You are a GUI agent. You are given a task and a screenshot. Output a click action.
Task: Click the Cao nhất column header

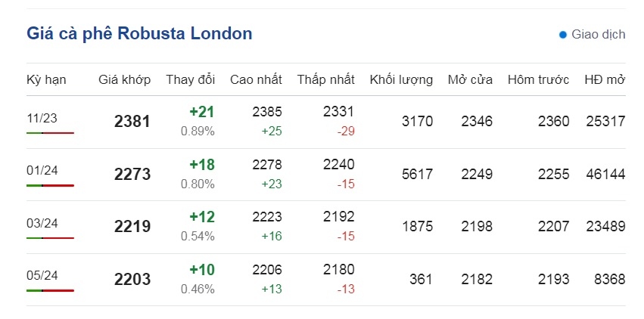(x=256, y=79)
